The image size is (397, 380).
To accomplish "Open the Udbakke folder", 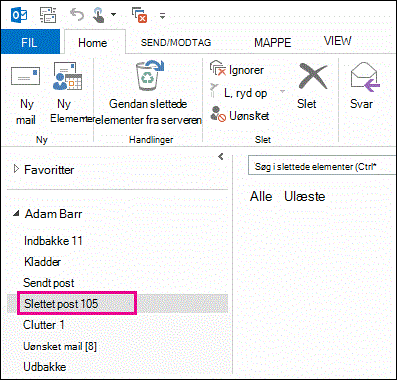I will click(x=45, y=367).
